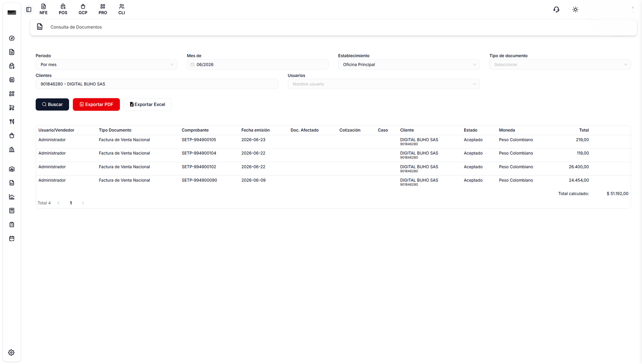Open the Establecimiento dropdown
642x364 pixels.
coord(409,65)
